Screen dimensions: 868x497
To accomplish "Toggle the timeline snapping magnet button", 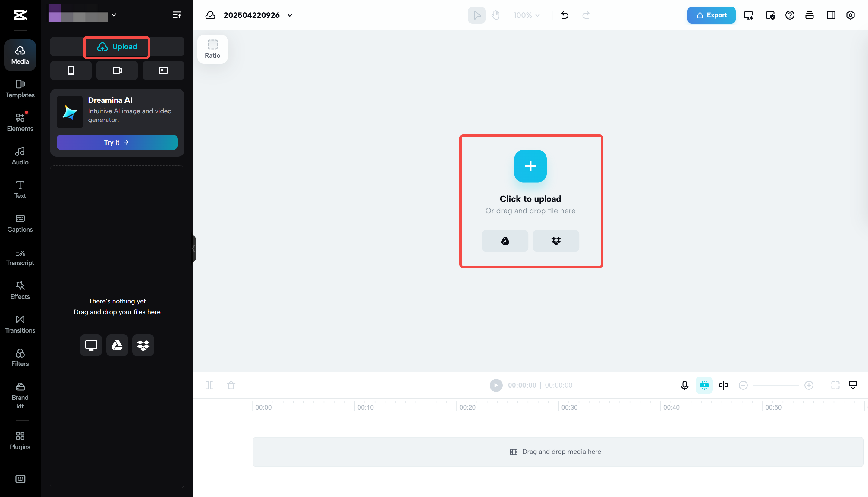I will click(704, 385).
